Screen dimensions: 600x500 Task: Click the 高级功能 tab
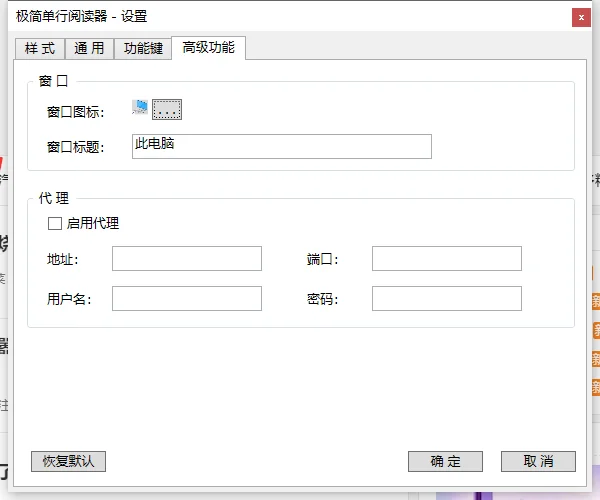[x=209, y=48]
